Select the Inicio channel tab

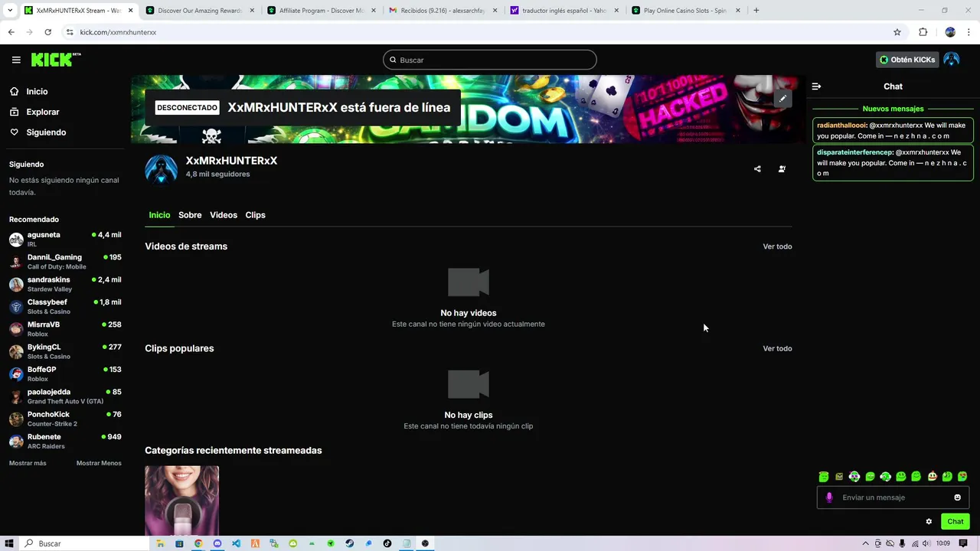click(159, 215)
